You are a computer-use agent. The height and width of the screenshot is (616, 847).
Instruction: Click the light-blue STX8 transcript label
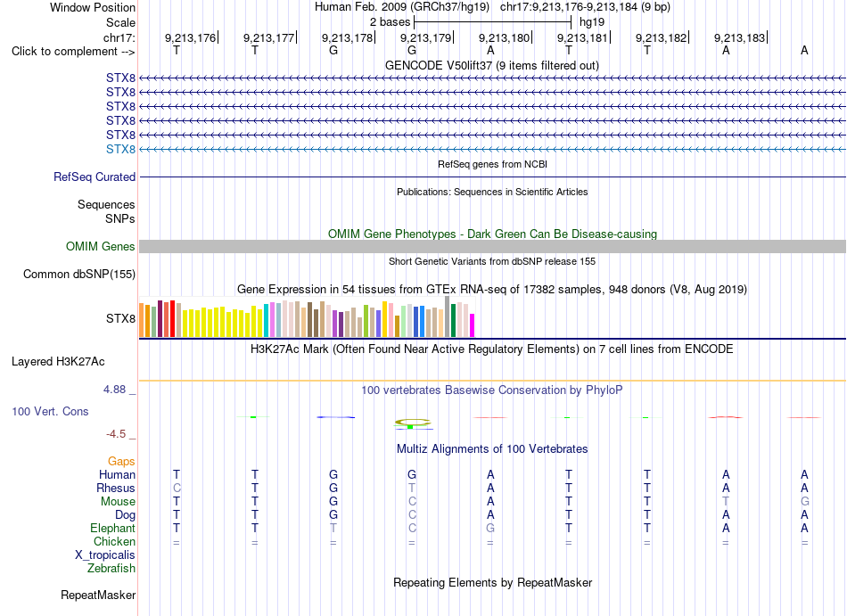tap(120, 149)
